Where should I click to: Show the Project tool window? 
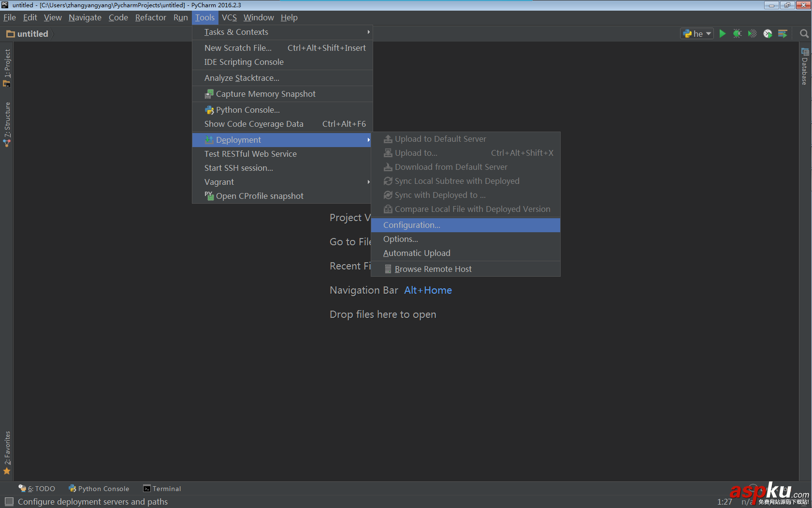7,68
